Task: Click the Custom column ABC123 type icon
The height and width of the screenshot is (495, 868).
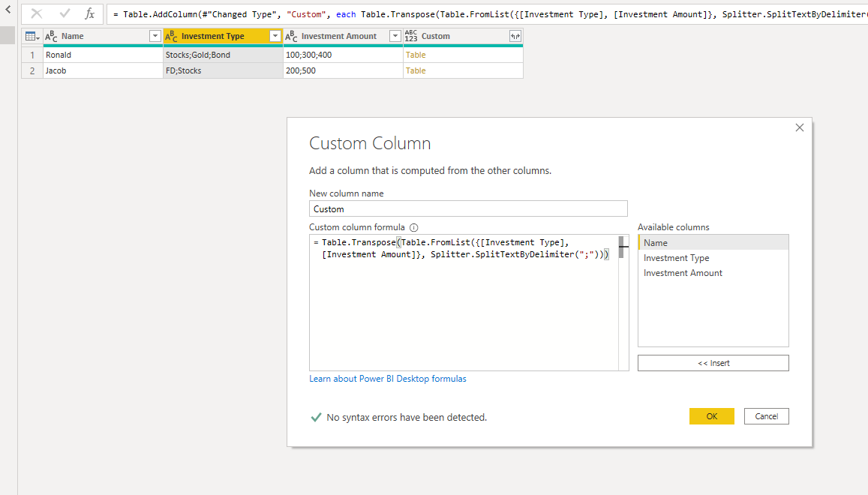Action: [411, 36]
